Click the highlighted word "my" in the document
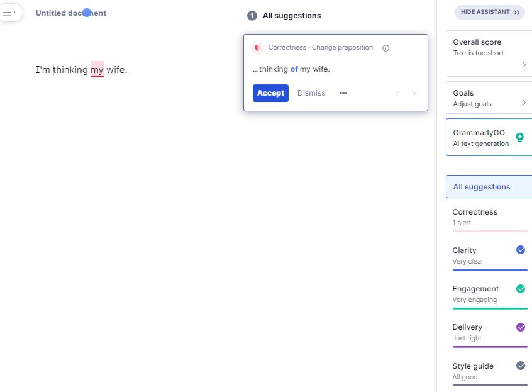This screenshot has height=392, width=532. [x=97, y=70]
